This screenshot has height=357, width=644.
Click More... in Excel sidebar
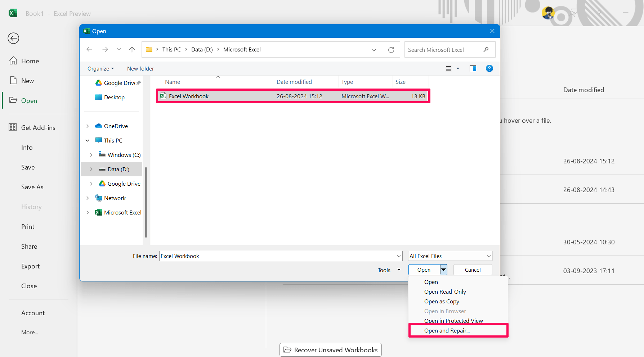click(30, 332)
